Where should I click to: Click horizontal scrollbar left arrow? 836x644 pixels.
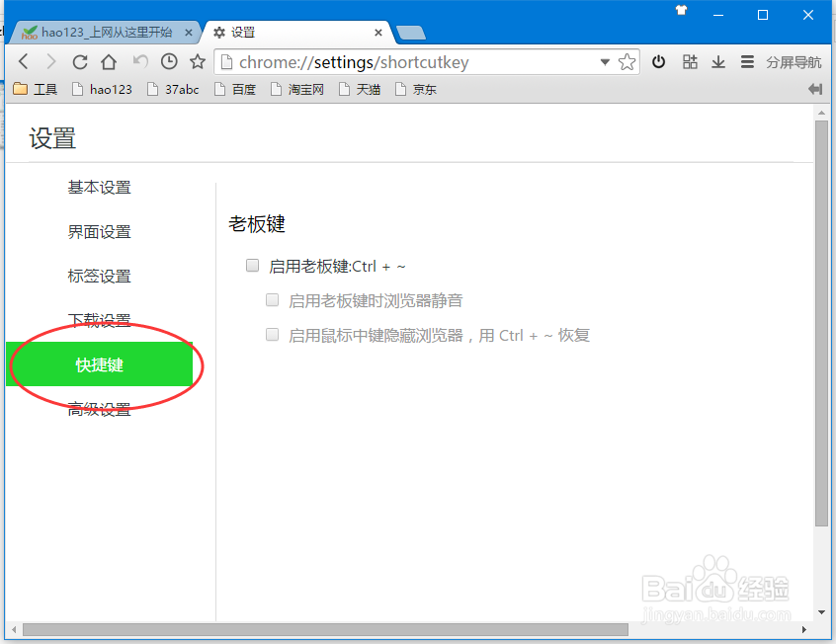tap(14, 629)
